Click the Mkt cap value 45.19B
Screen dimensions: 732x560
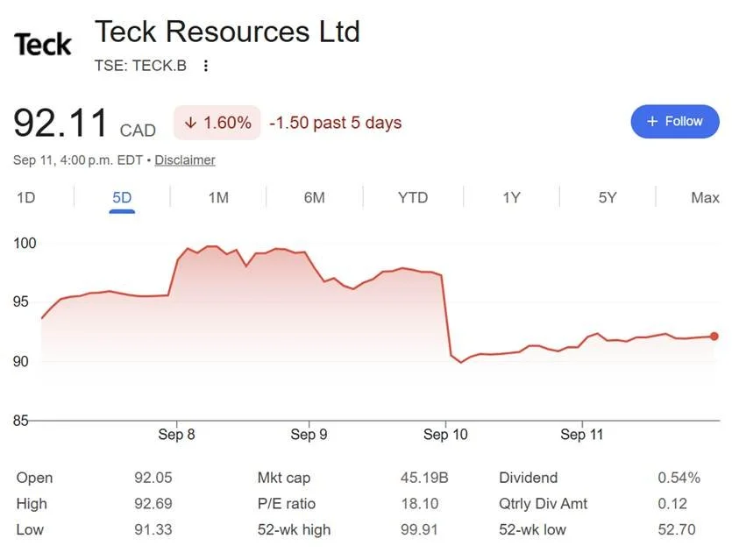424,478
